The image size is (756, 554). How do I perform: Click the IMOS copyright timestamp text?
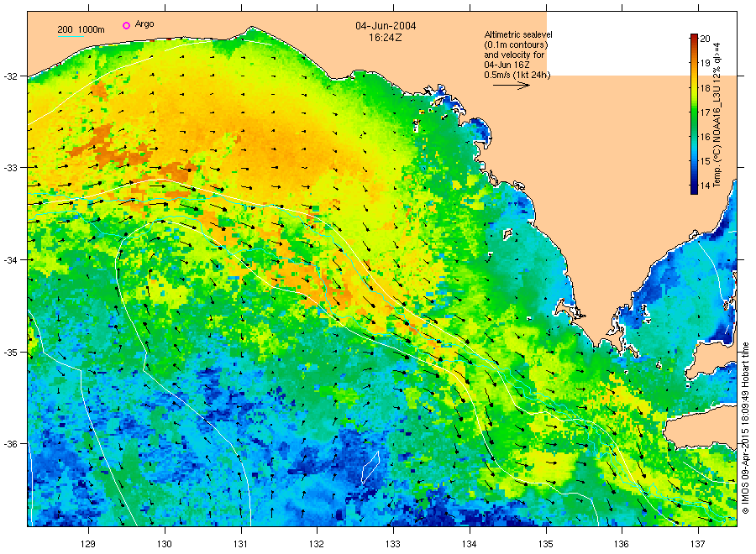745,428
